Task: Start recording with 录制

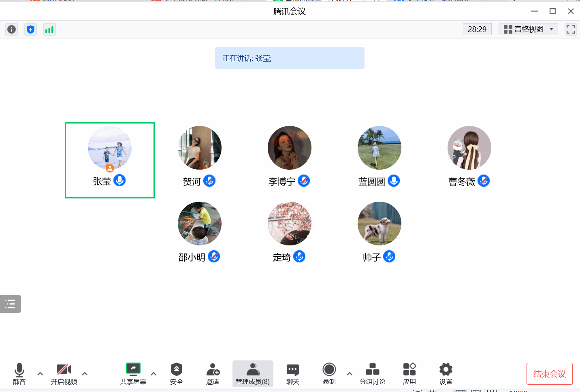Action: (329, 374)
